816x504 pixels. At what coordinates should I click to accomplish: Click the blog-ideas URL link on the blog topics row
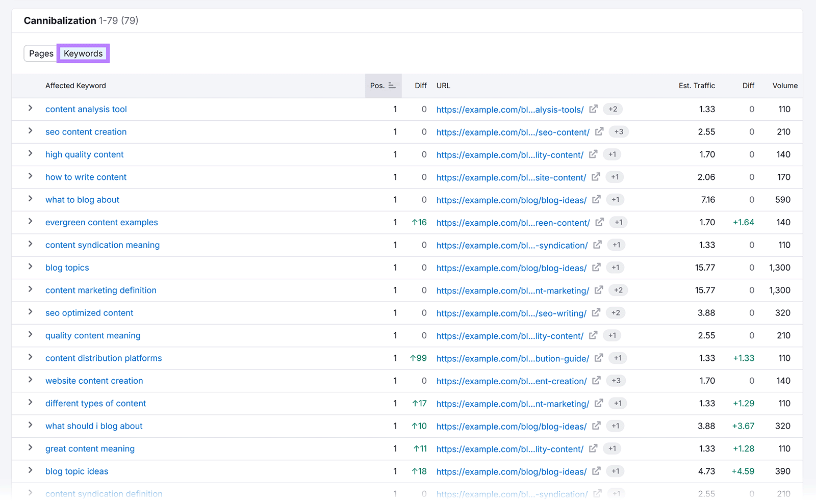tap(511, 268)
